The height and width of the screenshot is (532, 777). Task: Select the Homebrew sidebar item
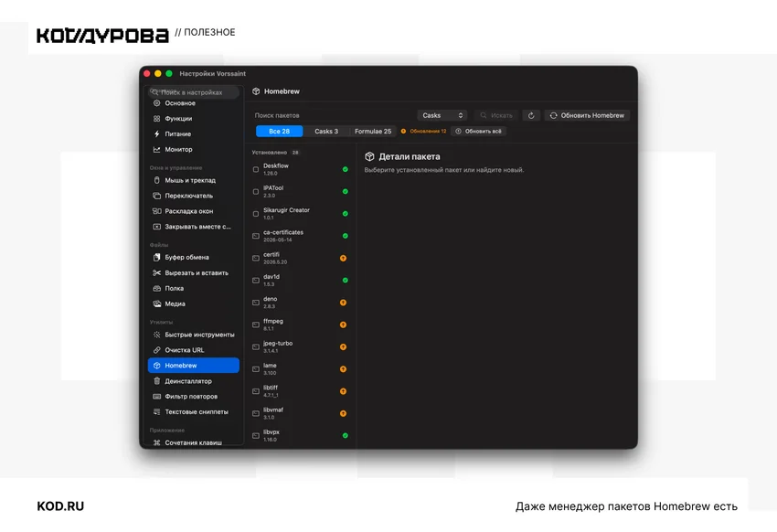(193, 365)
